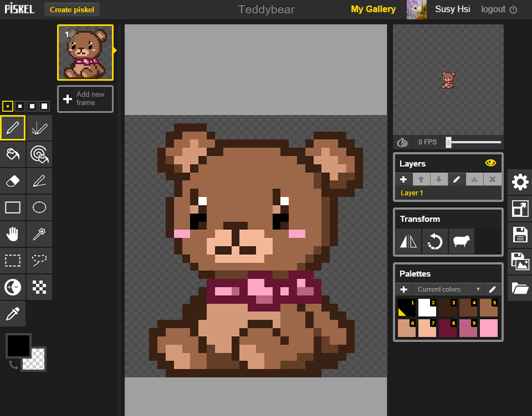The width and height of the screenshot is (532, 416).
Task: Pick maroon palette color 8
Action: [x=448, y=328]
